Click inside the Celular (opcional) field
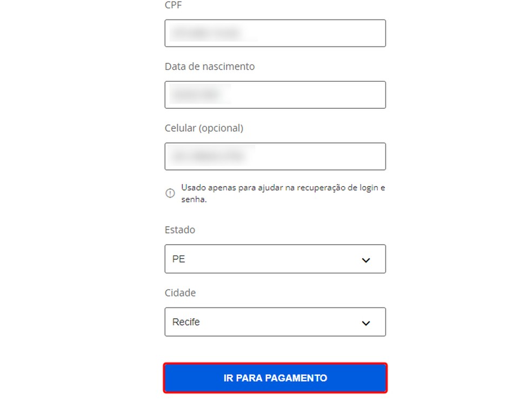532x407 pixels. (275, 156)
